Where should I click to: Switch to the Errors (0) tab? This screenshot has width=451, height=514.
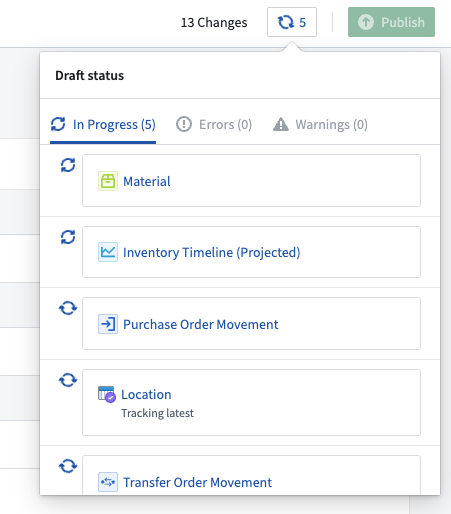coord(214,125)
